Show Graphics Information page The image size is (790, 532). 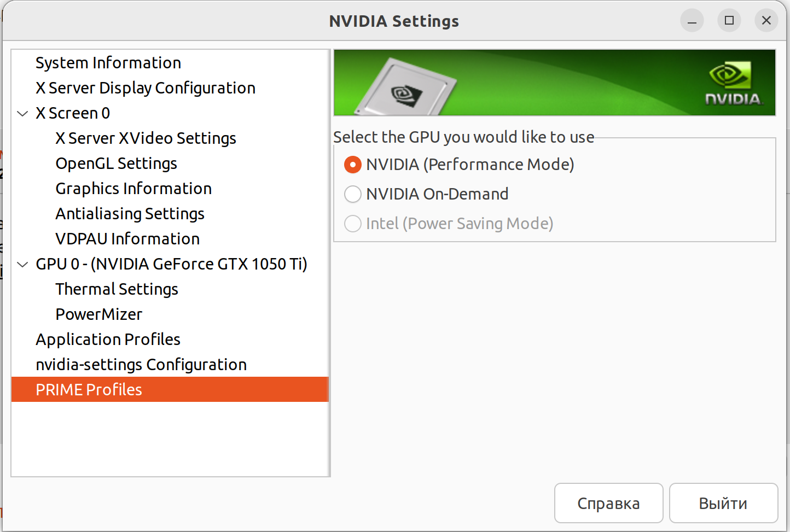(x=133, y=189)
